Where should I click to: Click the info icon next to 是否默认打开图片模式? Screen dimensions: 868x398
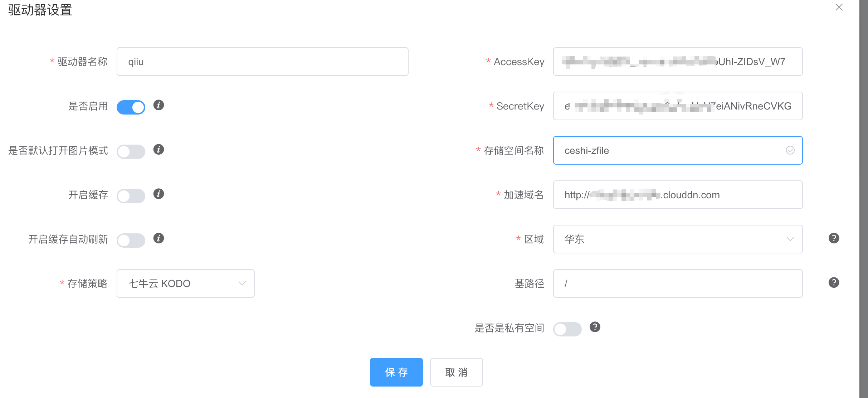click(x=159, y=150)
